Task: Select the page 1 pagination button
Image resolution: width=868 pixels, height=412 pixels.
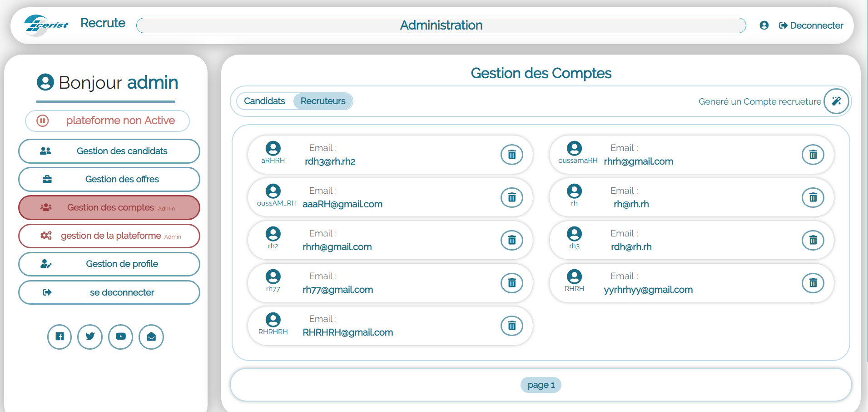Action: point(541,385)
